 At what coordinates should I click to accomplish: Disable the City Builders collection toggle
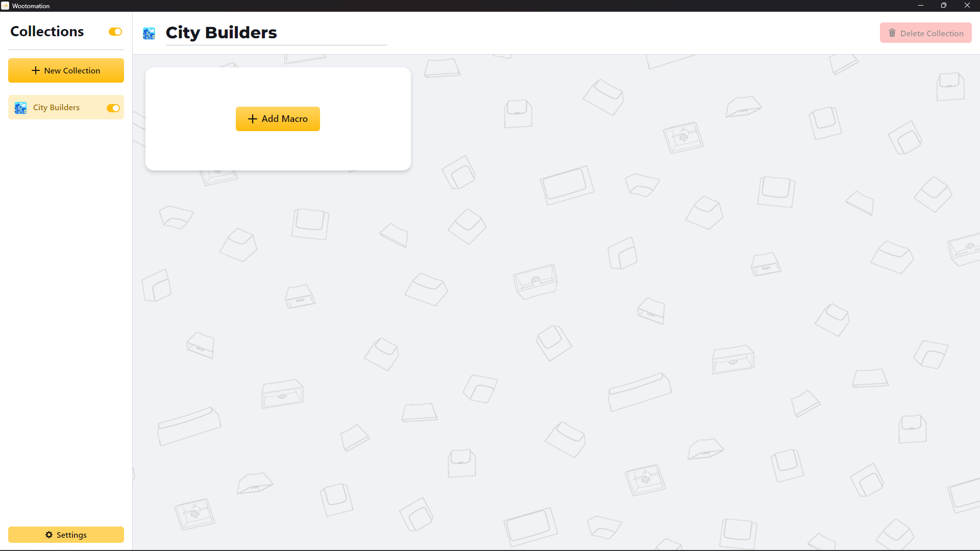(x=113, y=108)
